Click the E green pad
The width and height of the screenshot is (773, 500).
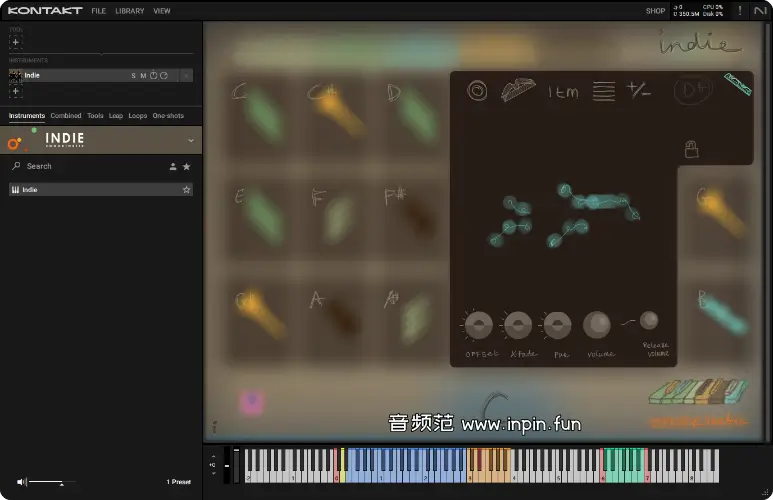point(261,218)
